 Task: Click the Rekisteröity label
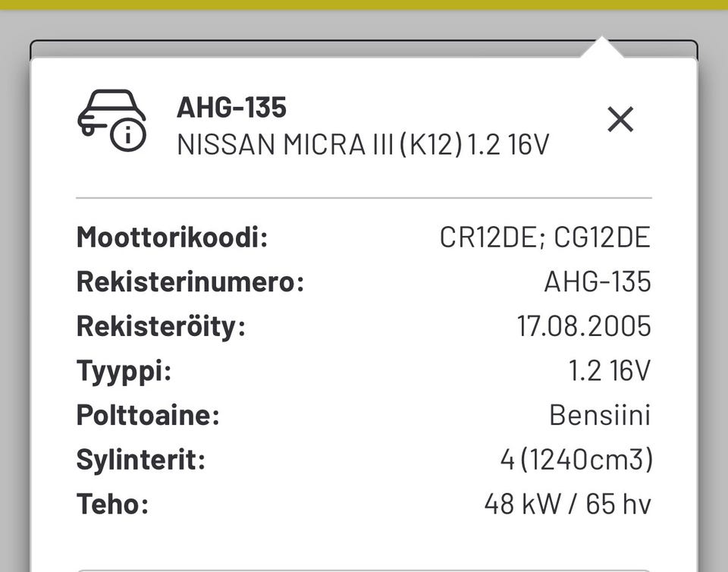click(x=161, y=326)
